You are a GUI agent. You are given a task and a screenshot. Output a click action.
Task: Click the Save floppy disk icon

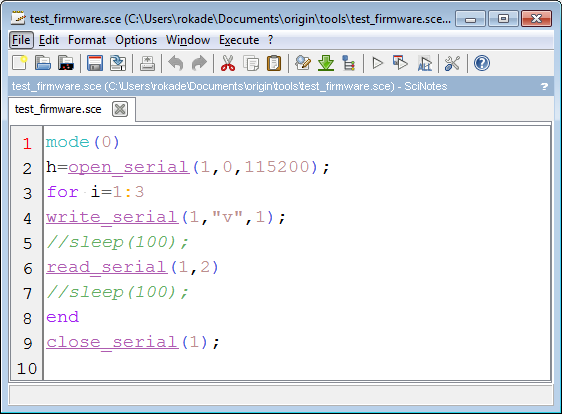pyautogui.click(x=95, y=63)
